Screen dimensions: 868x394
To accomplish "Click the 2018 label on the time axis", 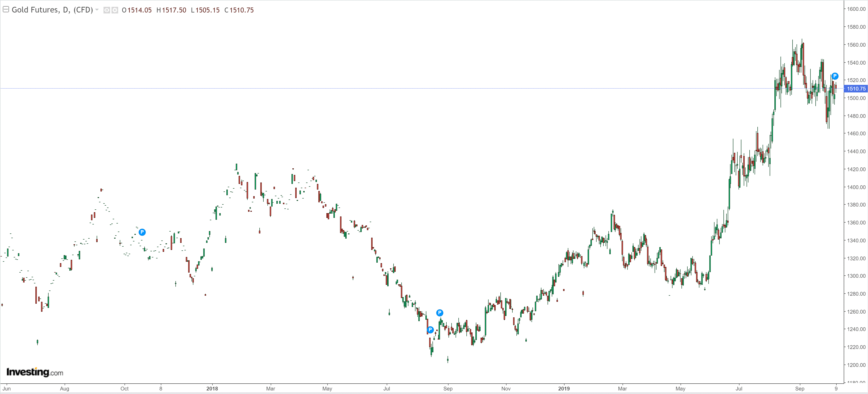I will click(x=212, y=389).
